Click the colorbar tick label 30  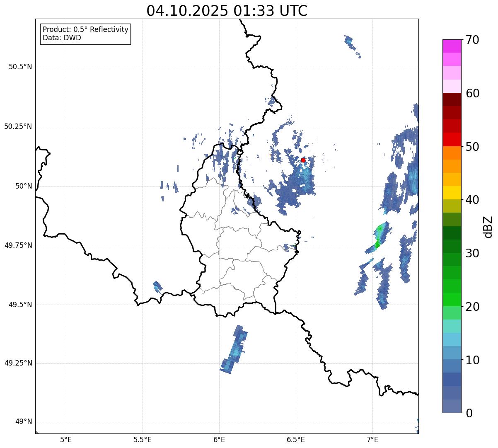click(x=472, y=253)
